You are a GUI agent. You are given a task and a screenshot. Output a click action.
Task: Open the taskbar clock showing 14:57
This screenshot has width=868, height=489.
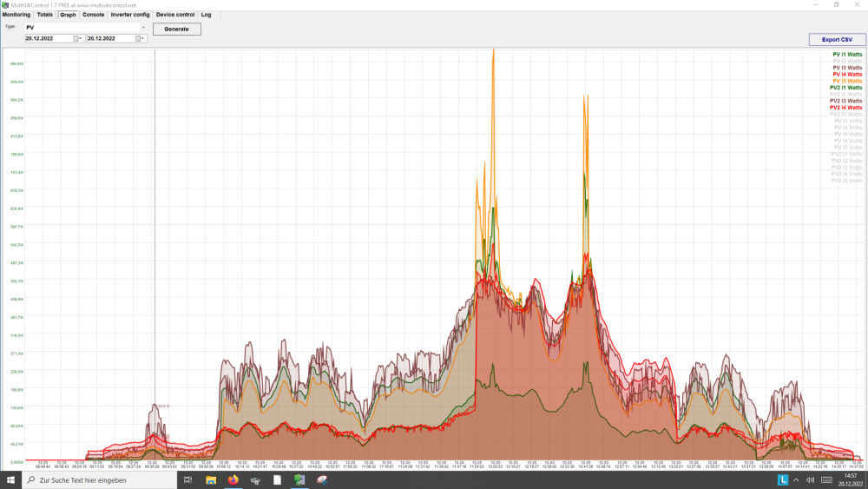(x=851, y=480)
